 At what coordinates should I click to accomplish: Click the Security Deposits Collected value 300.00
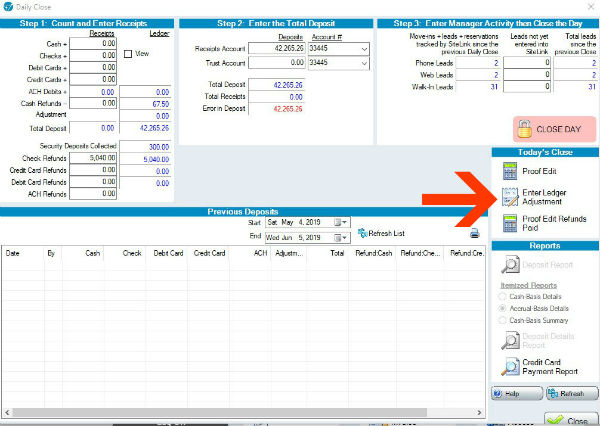pos(159,147)
